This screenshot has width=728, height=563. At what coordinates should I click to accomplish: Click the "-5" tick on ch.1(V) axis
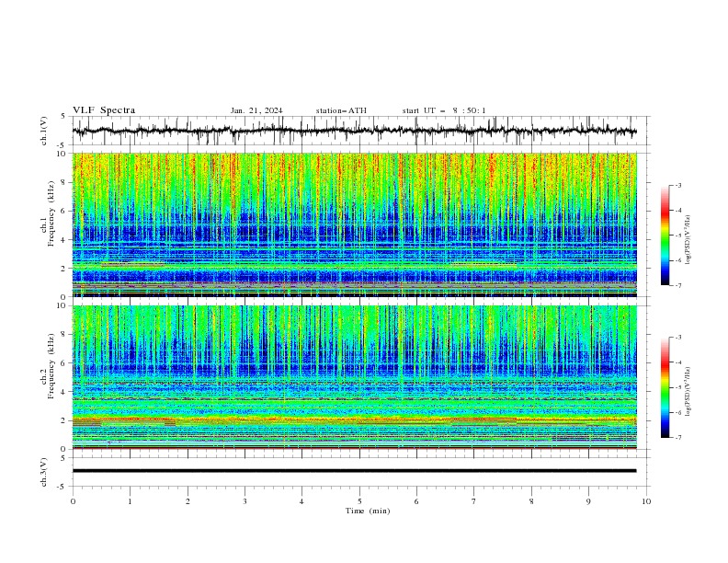point(63,145)
